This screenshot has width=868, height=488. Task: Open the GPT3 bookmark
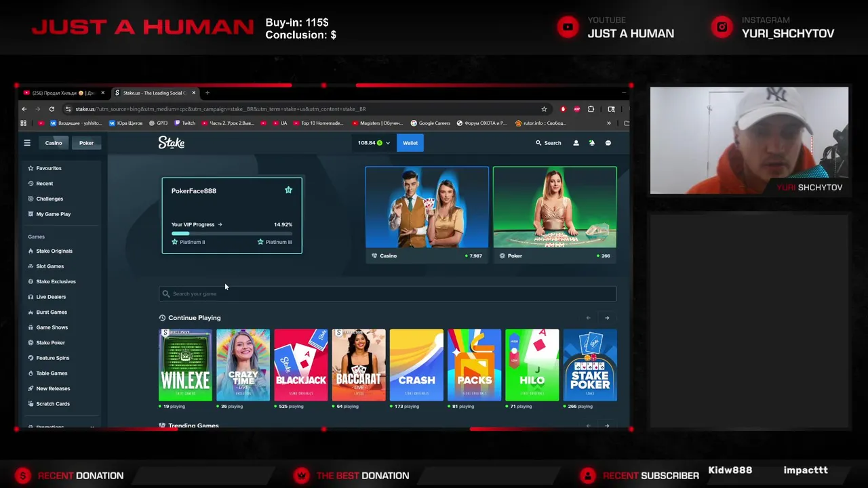pos(158,123)
